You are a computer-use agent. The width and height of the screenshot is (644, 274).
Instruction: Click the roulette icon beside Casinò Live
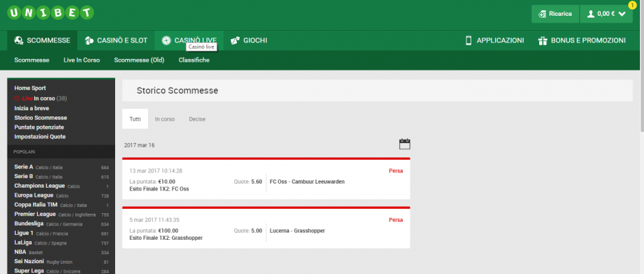click(166, 40)
